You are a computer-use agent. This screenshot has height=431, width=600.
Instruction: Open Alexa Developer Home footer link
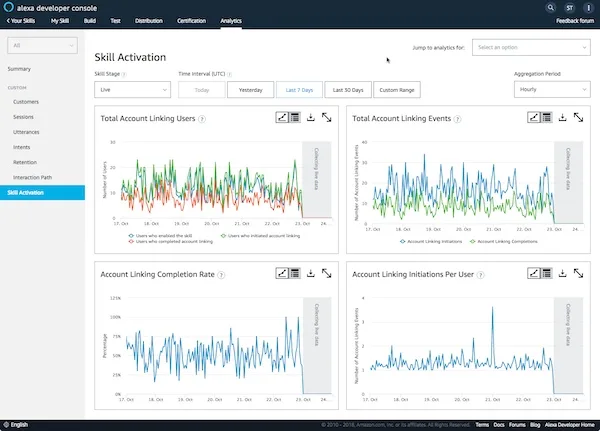coord(569,425)
